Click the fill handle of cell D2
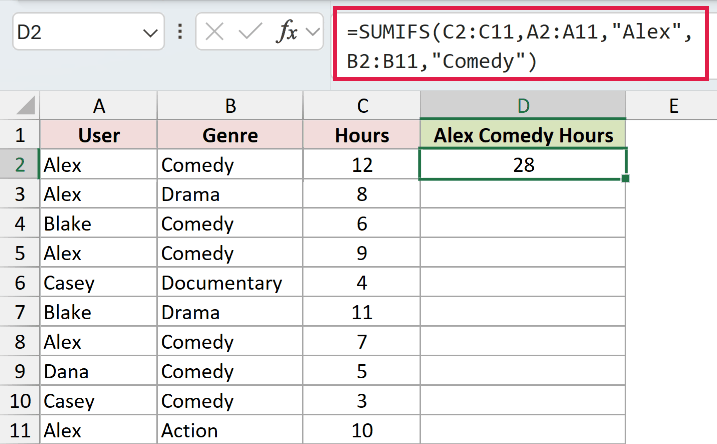The image size is (717, 444). [626, 178]
